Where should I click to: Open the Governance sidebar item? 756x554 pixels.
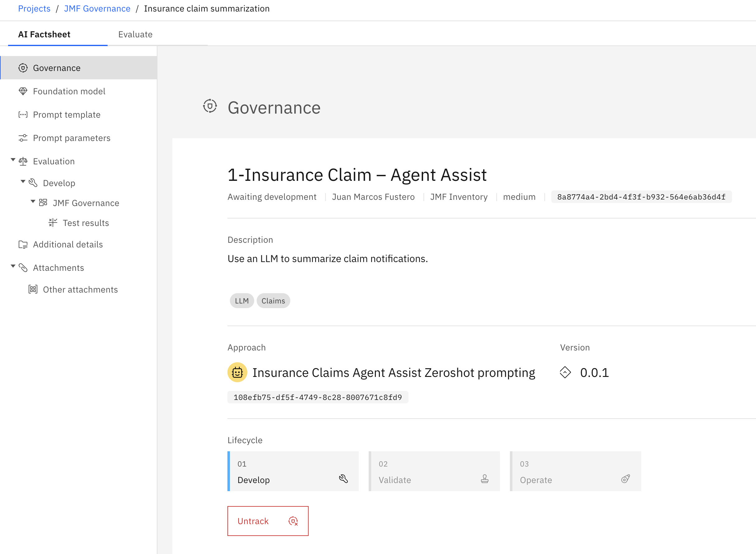(79, 68)
